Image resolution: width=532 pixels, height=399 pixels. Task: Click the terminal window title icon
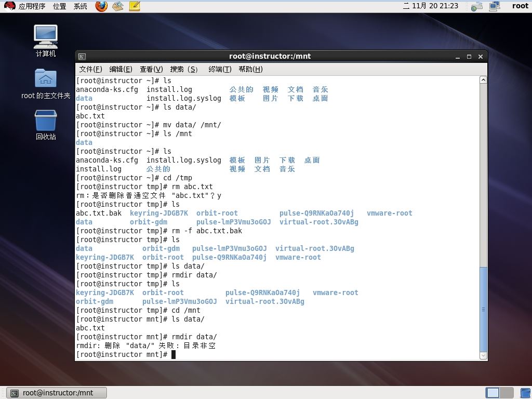82,57
